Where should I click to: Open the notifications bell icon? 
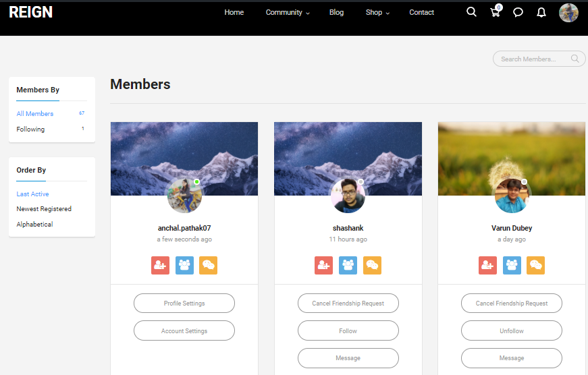pos(541,13)
